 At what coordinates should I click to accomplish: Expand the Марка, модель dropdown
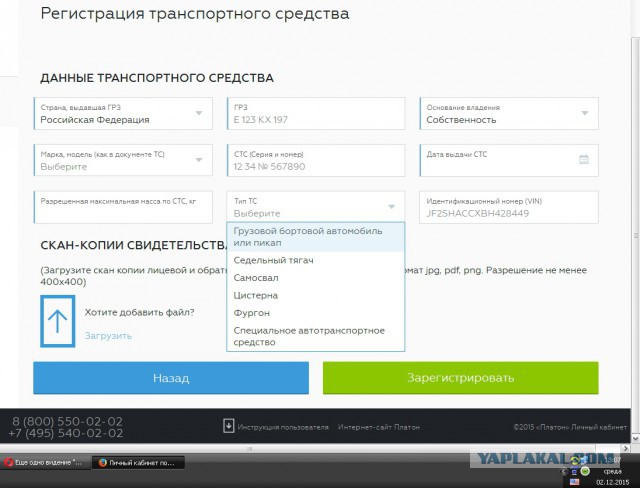pos(123,160)
